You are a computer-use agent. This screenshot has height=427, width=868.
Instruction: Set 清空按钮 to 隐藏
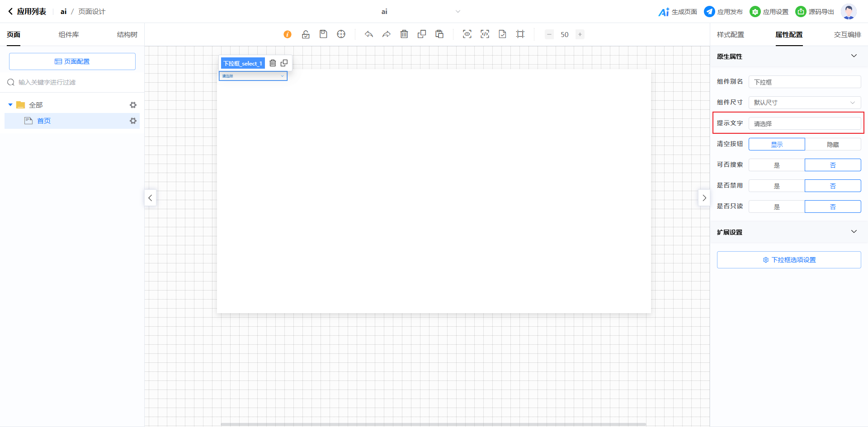pos(833,145)
